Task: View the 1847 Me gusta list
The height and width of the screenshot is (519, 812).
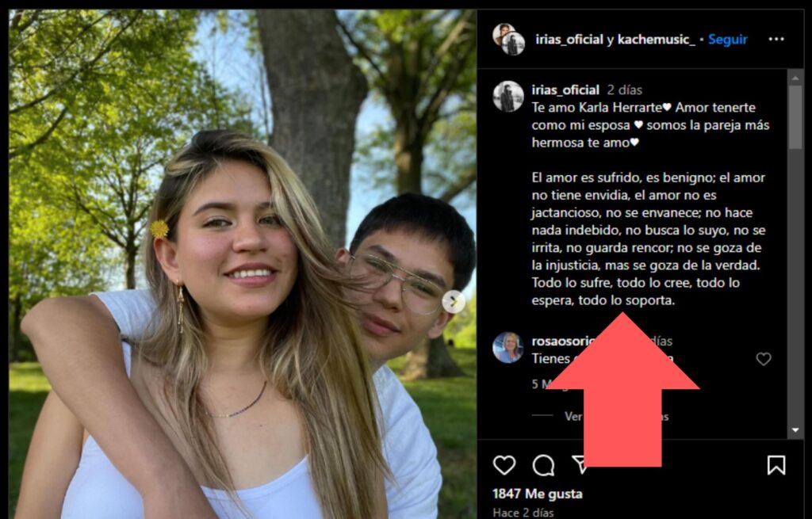Action: [x=537, y=494]
